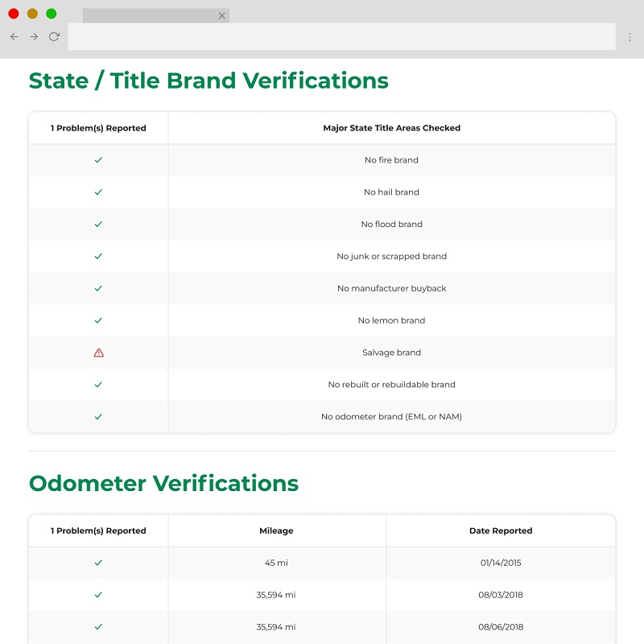This screenshot has width=644, height=644.
Task: Click the checkmark beside "No odometer brand (EML or NAM)"
Action: (x=97, y=417)
